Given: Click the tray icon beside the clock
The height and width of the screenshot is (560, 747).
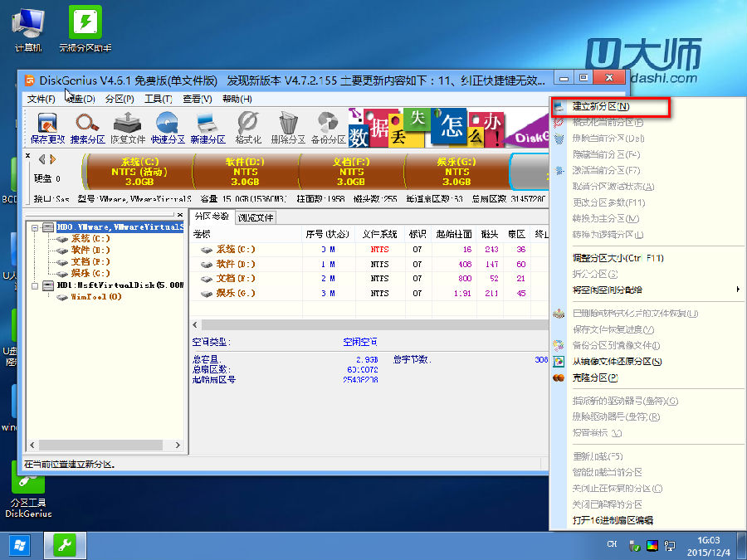Looking at the screenshot, I should tap(670, 546).
